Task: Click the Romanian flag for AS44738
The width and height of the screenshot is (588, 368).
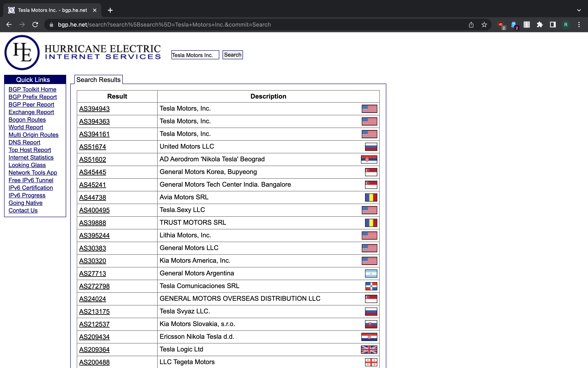Action: tap(371, 197)
